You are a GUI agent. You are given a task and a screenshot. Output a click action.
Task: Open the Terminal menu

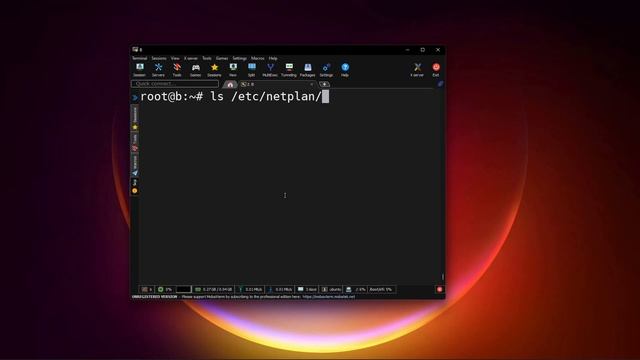click(140, 58)
